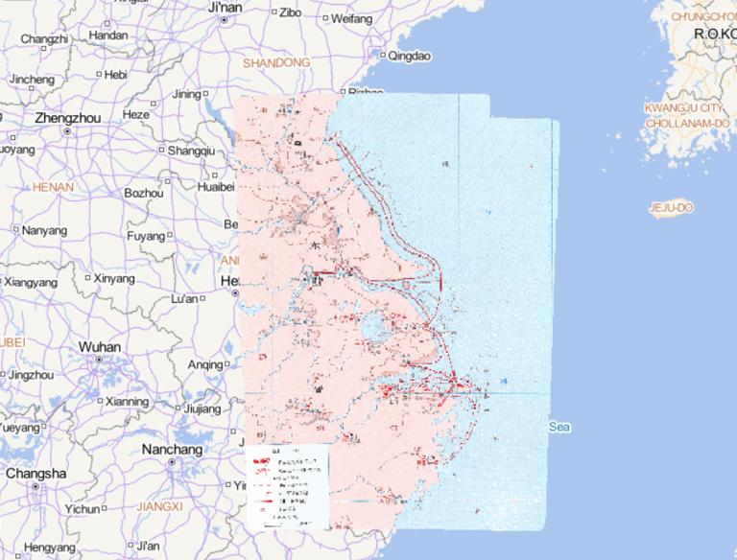The height and width of the screenshot is (560, 737).
Task: Select the Nanchang city label
Action: click(172, 450)
